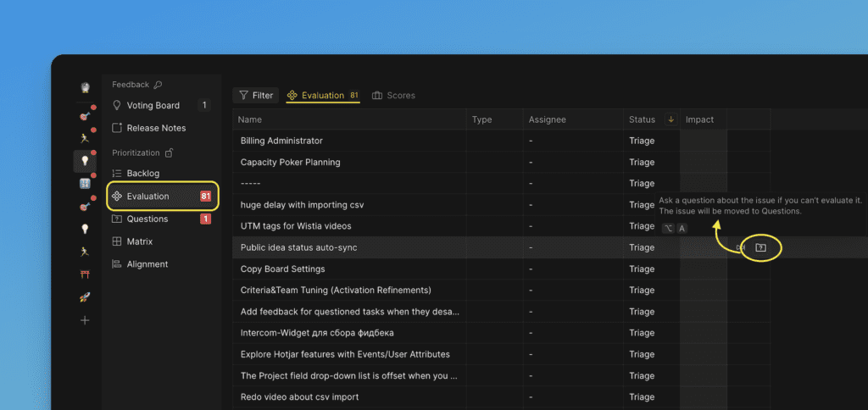Go to Questions in the sidebar
This screenshot has height=410, width=868.
pyautogui.click(x=147, y=219)
